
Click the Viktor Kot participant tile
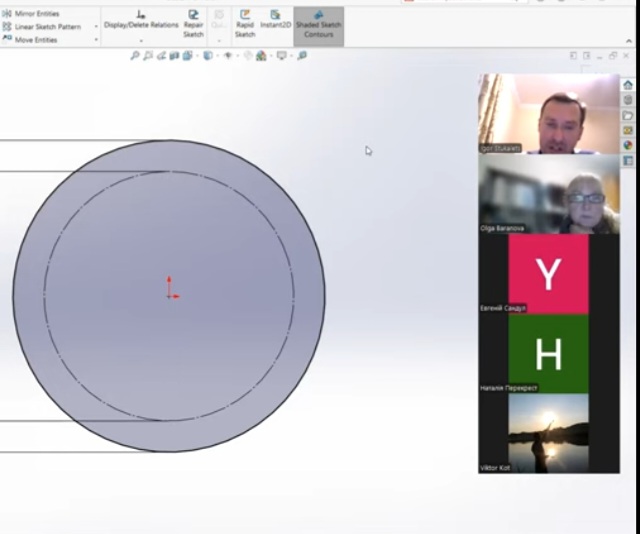point(548,433)
